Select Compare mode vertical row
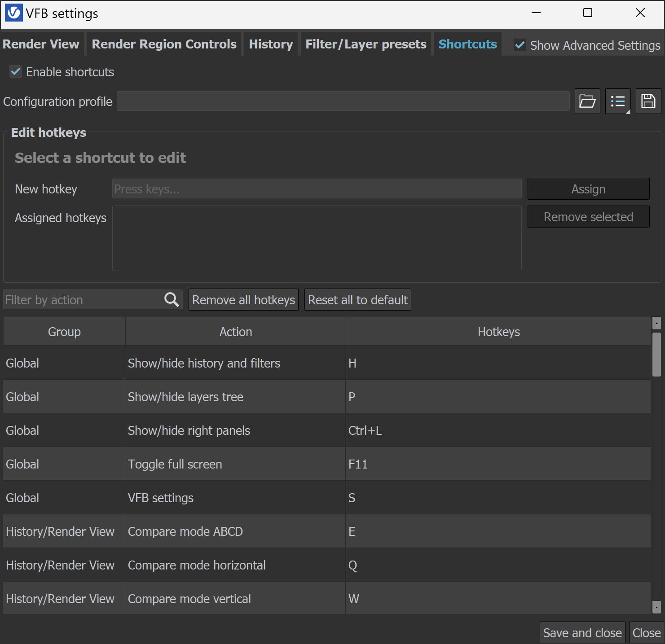This screenshot has width=665, height=644. click(327, 598)
